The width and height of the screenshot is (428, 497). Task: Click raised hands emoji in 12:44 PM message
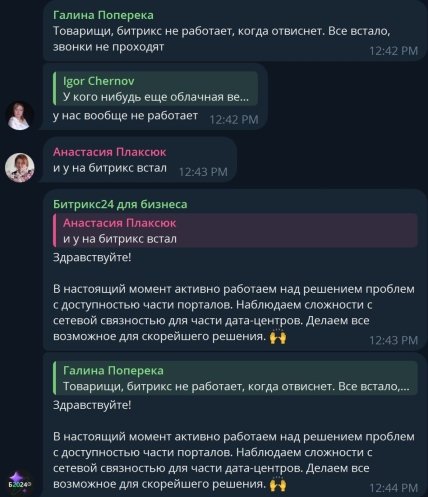[x=278, y=484]
